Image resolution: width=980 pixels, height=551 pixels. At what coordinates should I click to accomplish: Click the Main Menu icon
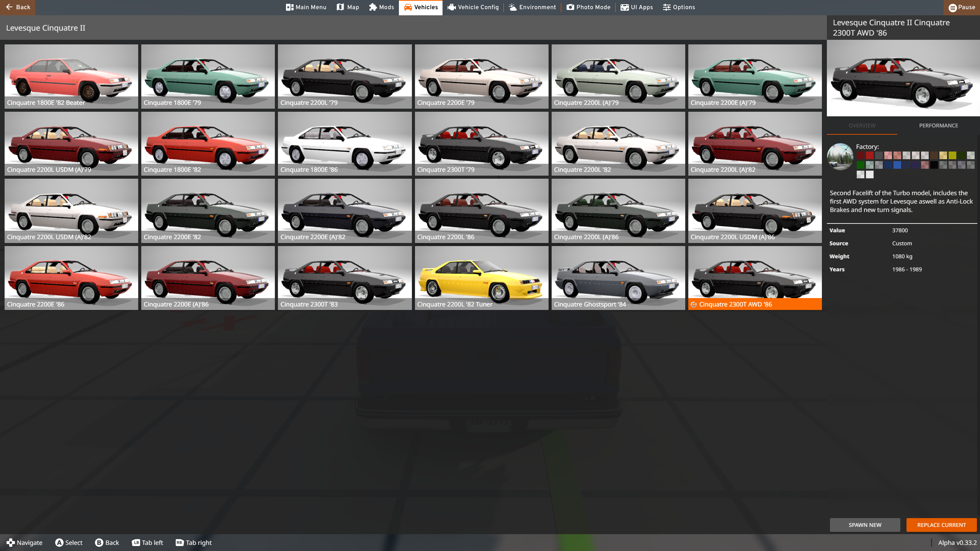pos(290,7)
